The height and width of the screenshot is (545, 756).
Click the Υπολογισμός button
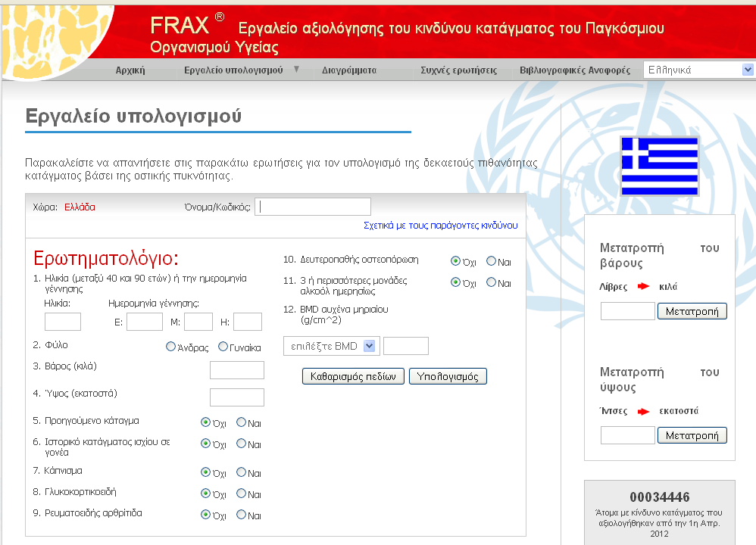[448, 376]
